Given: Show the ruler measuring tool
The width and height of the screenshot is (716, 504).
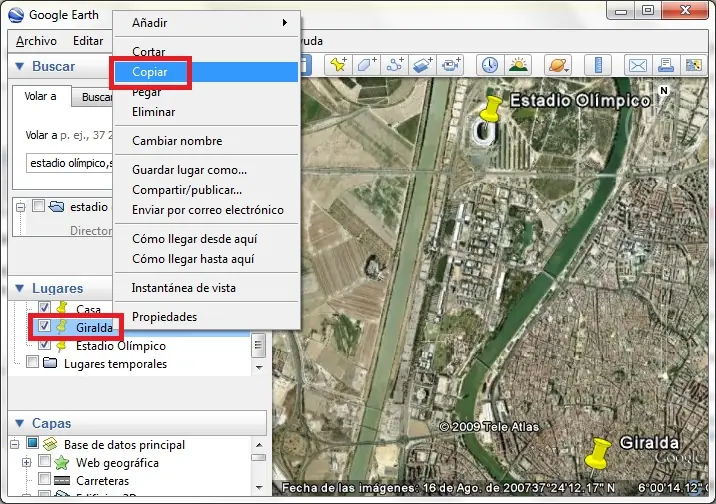Looking at the screenshot, I should click(598, 65).
